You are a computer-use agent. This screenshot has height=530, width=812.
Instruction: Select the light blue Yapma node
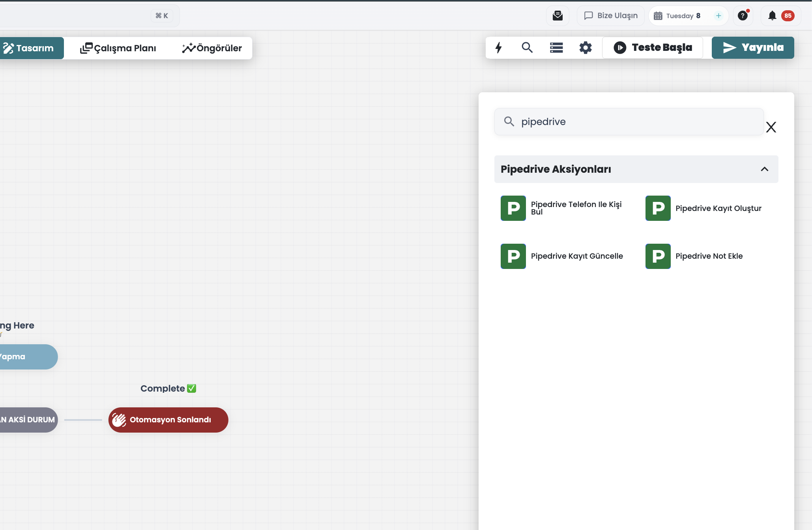28,357
